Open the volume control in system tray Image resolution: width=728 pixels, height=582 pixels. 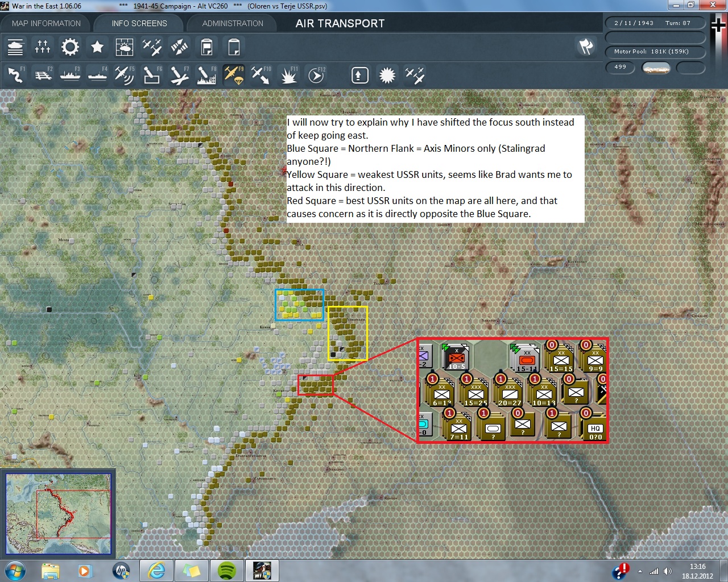click(x=668, y=571)
